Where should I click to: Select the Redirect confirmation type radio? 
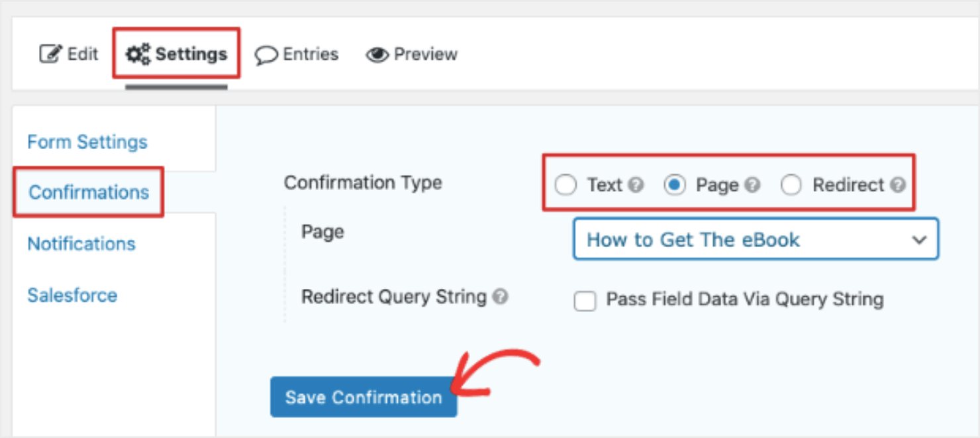click(791, 186)
